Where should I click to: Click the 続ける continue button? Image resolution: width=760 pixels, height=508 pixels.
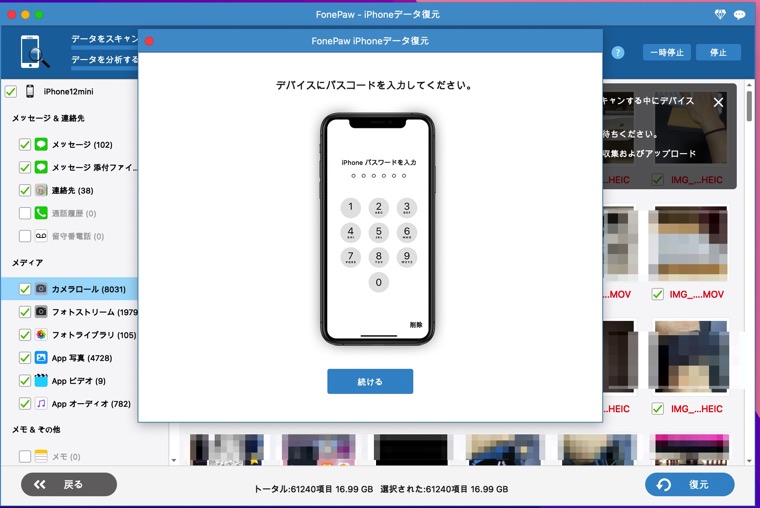click(370, 381)
